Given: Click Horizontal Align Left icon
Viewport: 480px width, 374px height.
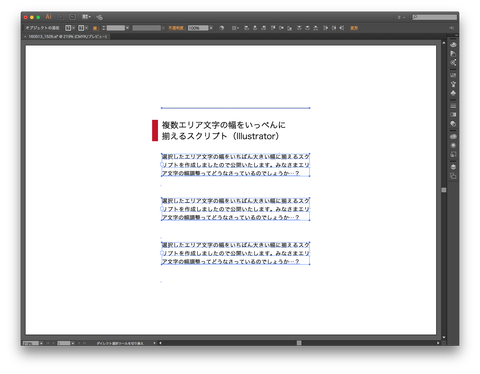Looking at the screenshot, I should 247,28.
